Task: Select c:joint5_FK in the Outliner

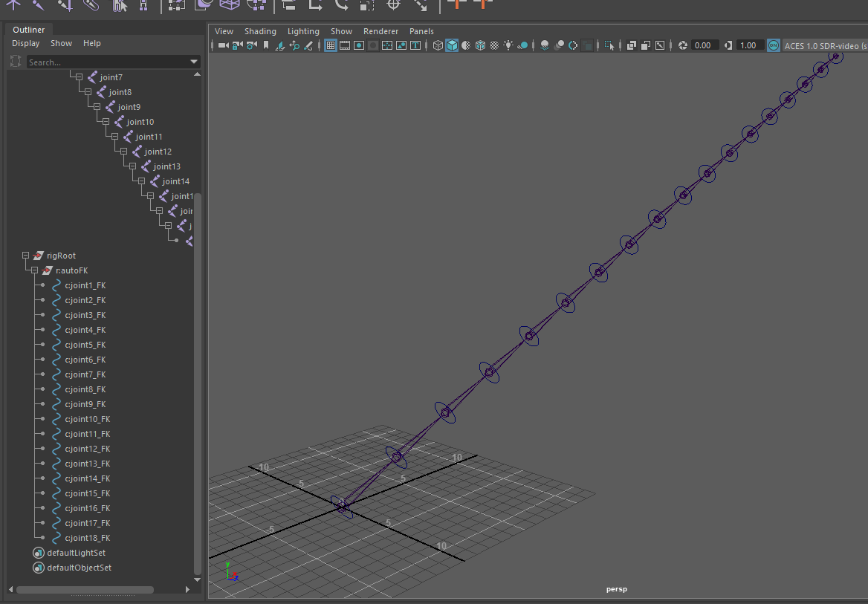Action: pos(85,345)
